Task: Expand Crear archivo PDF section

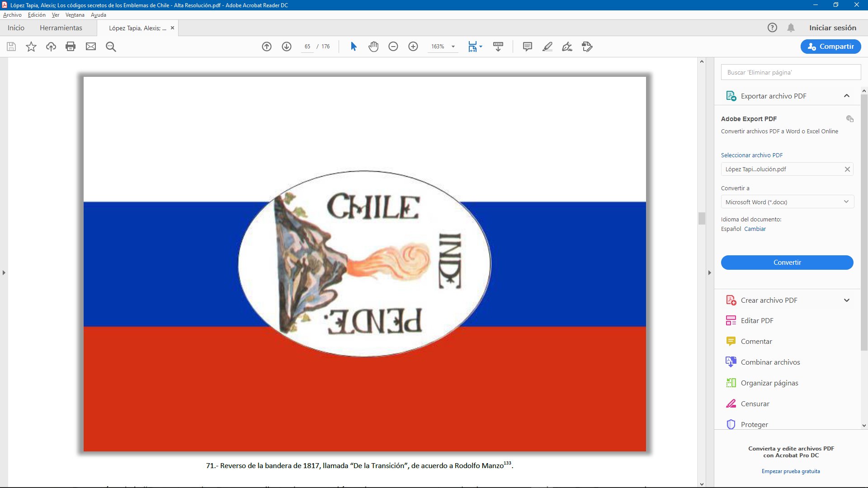Action: (846, 300)
